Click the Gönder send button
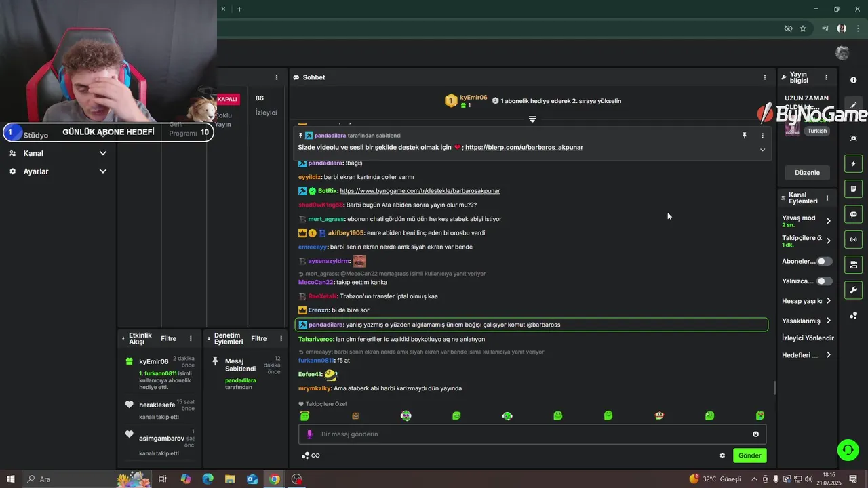This screenshot has width=868, height=488. click(x=749, y=455)
